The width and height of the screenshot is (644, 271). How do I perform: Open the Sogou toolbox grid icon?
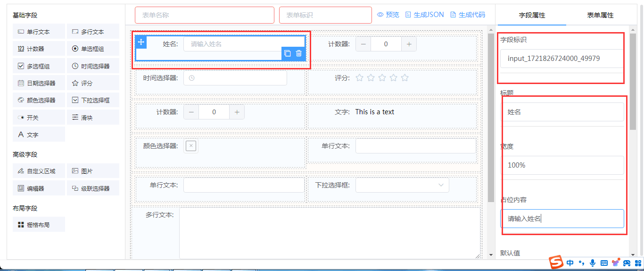638,263
